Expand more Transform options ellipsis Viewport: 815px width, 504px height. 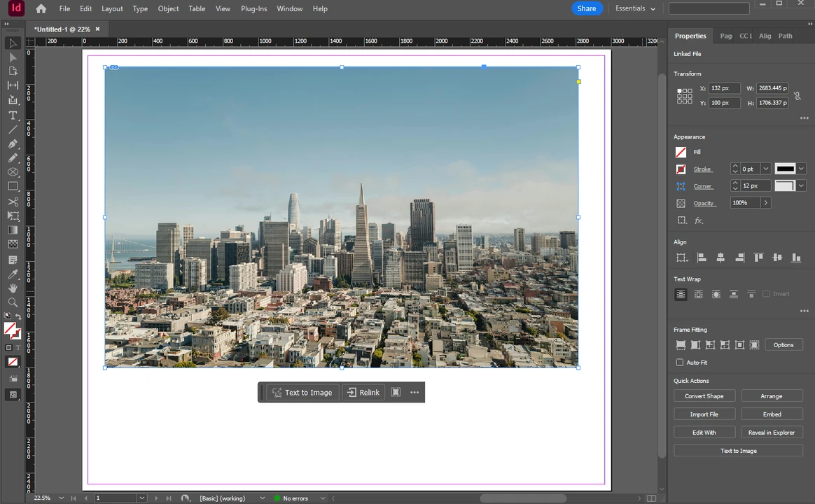click(x=804, y=118)
